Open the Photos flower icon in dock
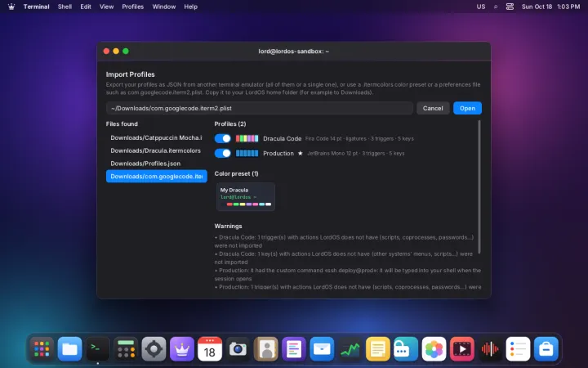The width and height of the screenshot is (588, 368). click(x=434, y=349)
